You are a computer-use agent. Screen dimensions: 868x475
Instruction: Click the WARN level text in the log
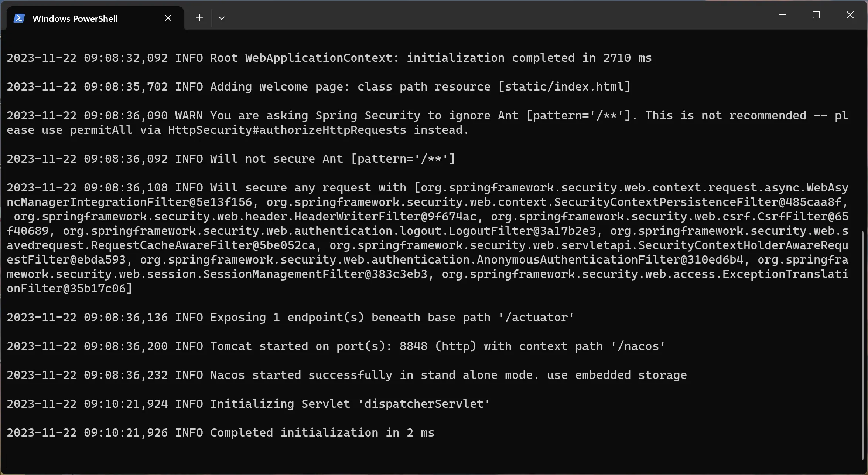[189, 116]
